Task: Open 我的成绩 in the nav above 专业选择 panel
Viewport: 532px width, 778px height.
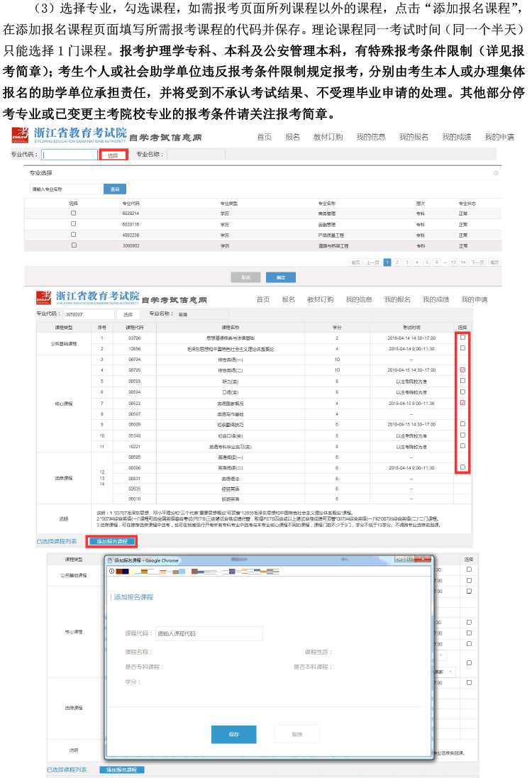Action: pos(457,137)
